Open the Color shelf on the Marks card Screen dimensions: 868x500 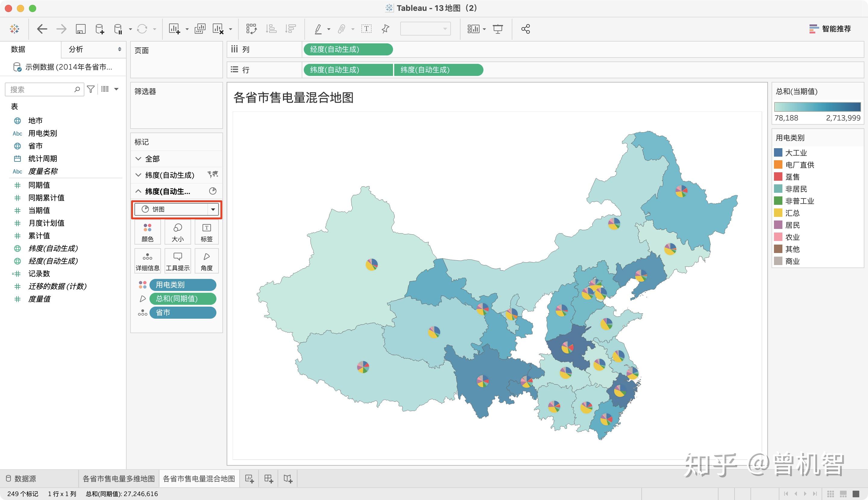click(x=147, y=232)
